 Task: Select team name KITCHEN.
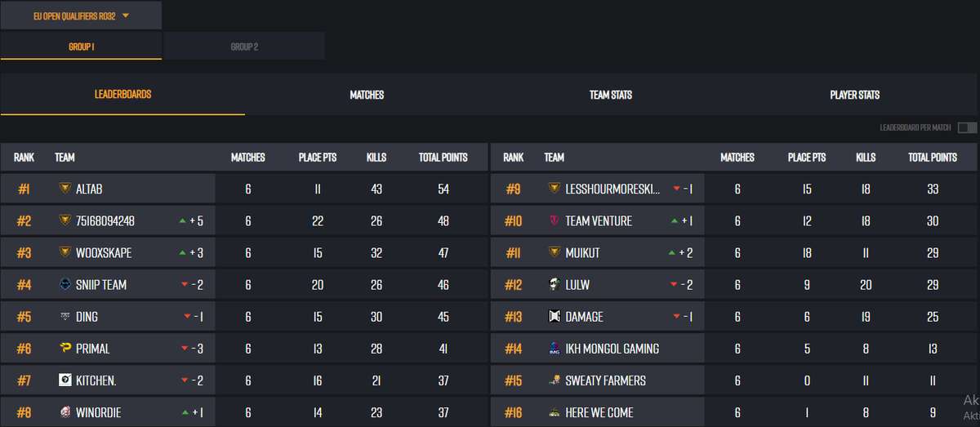click(96, 380)
